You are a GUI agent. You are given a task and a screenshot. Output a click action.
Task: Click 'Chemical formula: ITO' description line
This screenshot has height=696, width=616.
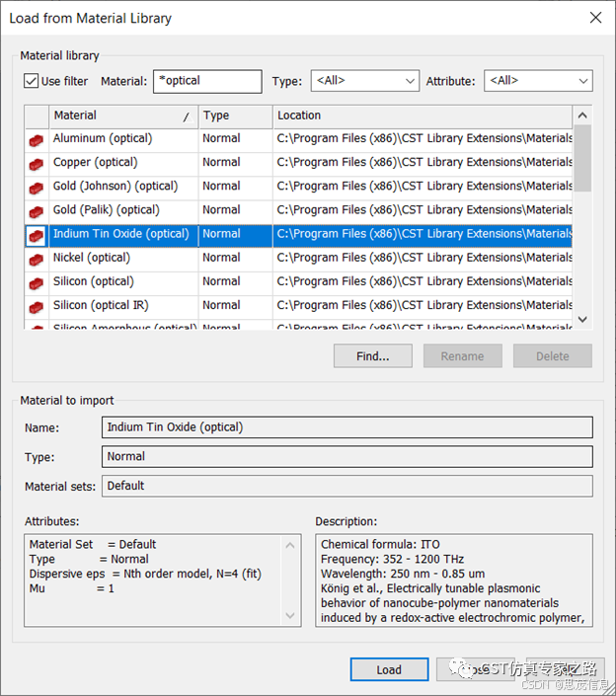(380, 545)
